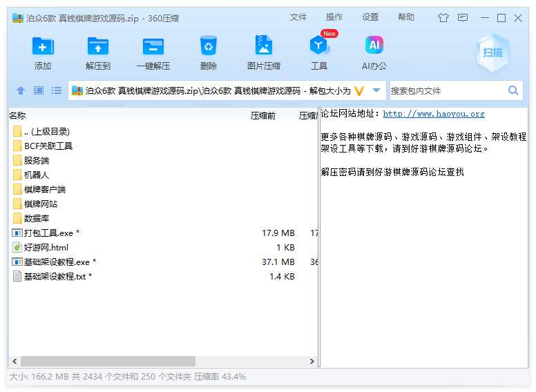
Task: Click the 删除 (Delete) trash icon
Action: point(209,46)
